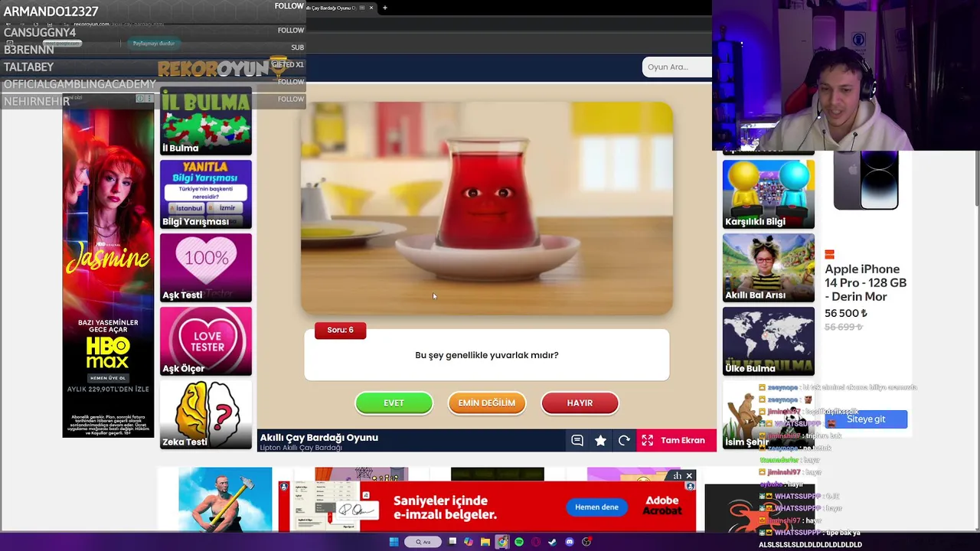980x551 pixels.
Task: Answer HAYIR to the question
Action: click(580, 403)
